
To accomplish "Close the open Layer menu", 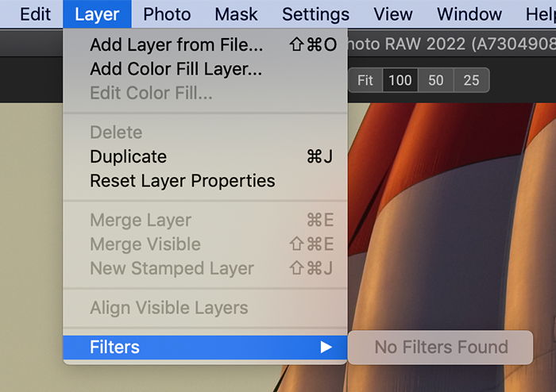I will coord(97,14).
